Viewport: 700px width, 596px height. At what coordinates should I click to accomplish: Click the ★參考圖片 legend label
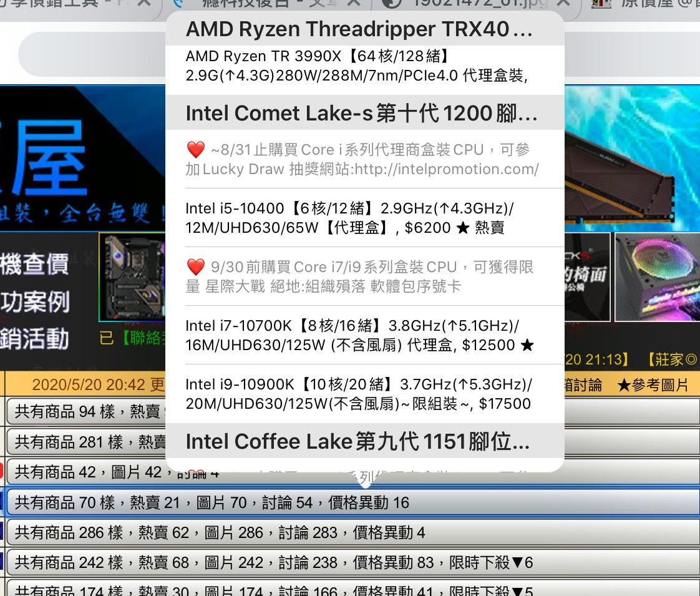pyautogui.click(x=653, y=385)
